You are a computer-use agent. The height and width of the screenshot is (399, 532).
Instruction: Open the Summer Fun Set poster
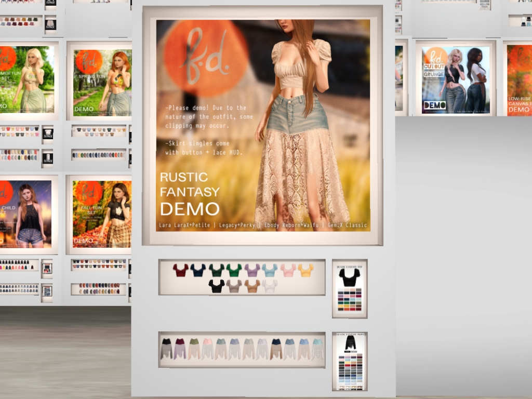click(x=26, y=79)
